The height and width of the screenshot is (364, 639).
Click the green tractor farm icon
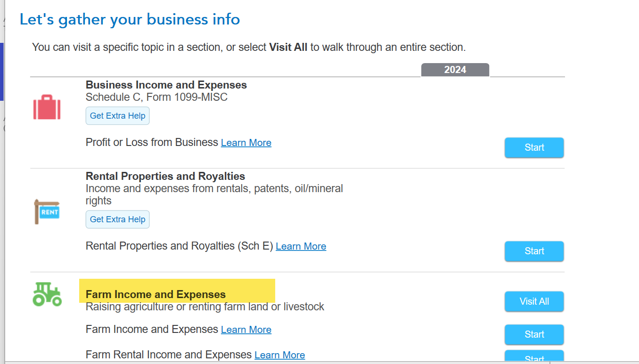pyautogui.click(x=47, y=294)
